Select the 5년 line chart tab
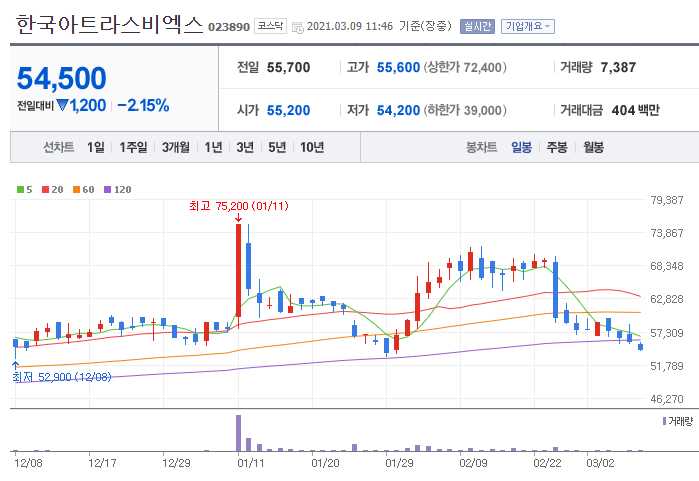The width and height of the screenshot is (699, 481). pyautogui.click(x=277, y=147)
